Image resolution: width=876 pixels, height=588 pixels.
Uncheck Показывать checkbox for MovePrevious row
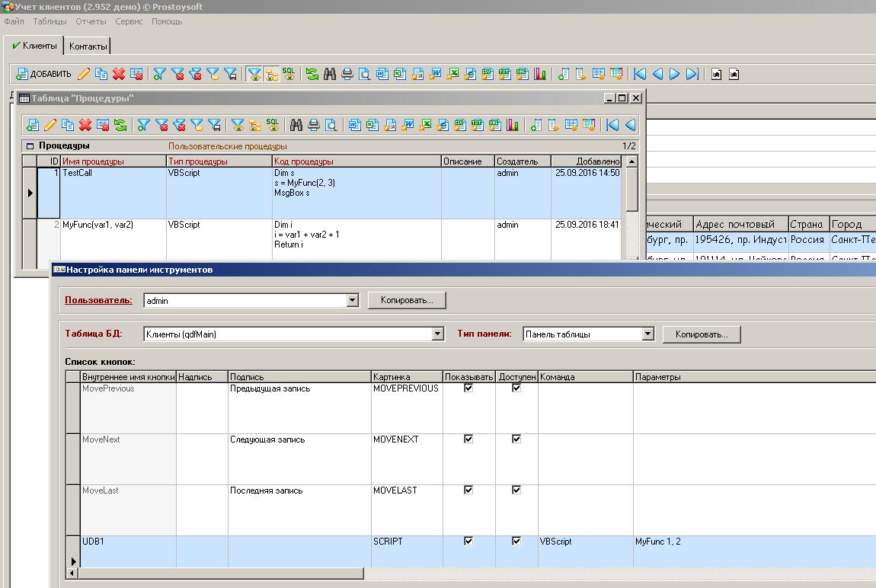click(468, 388)
